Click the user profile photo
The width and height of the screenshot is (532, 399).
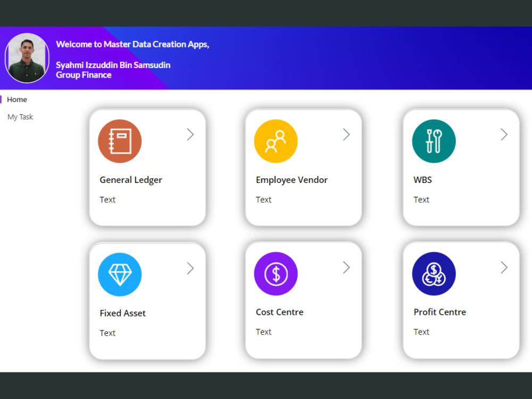(27, 57)
